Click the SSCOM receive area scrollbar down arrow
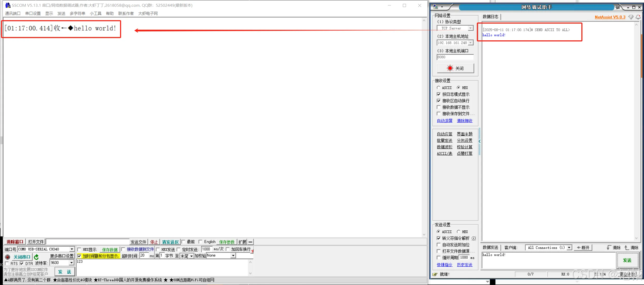Viewport: 644px width, 285px height. [424, 235]
